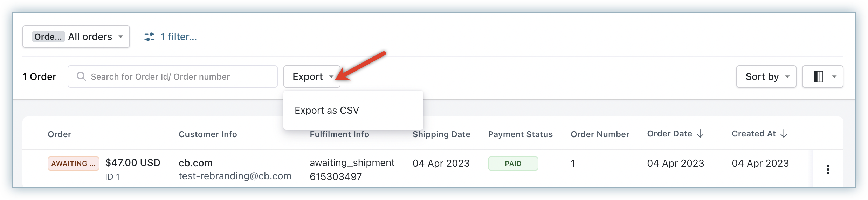
Task: Click the Customer Info column header
Action: coord(208,134)
